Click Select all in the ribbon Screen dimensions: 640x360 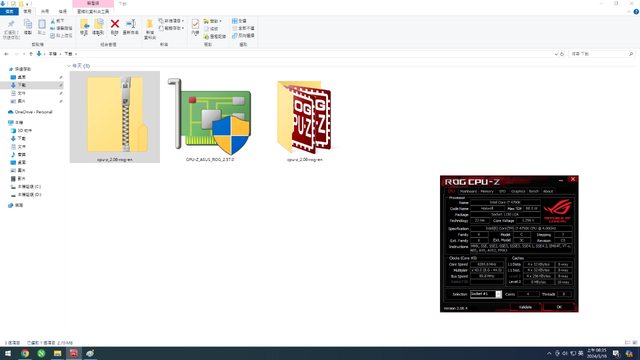tap(239, 21)
